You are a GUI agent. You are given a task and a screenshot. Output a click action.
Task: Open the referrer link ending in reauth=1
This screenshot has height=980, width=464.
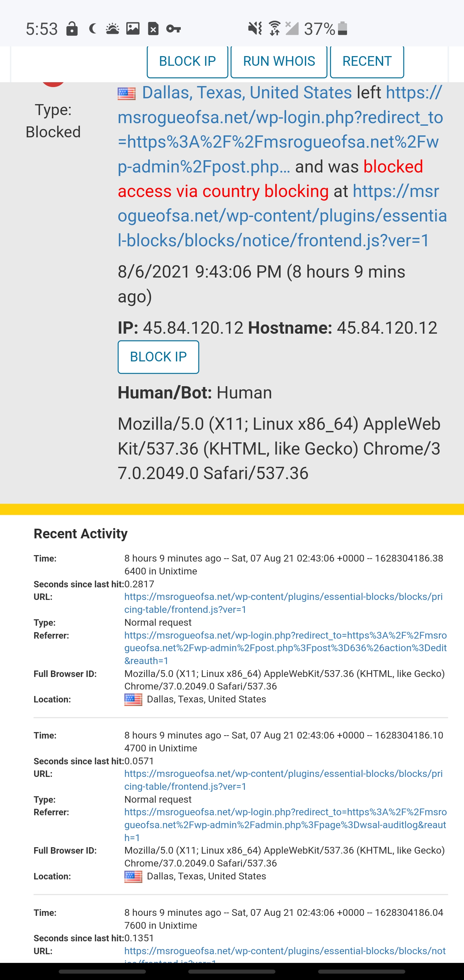click(x=285, y=648)
